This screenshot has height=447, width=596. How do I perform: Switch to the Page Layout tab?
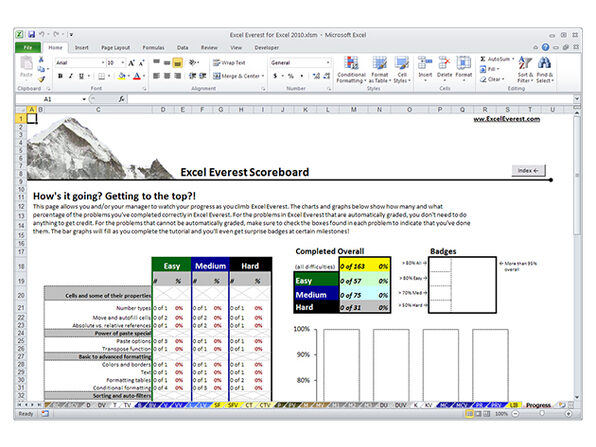tap(116, 48)
